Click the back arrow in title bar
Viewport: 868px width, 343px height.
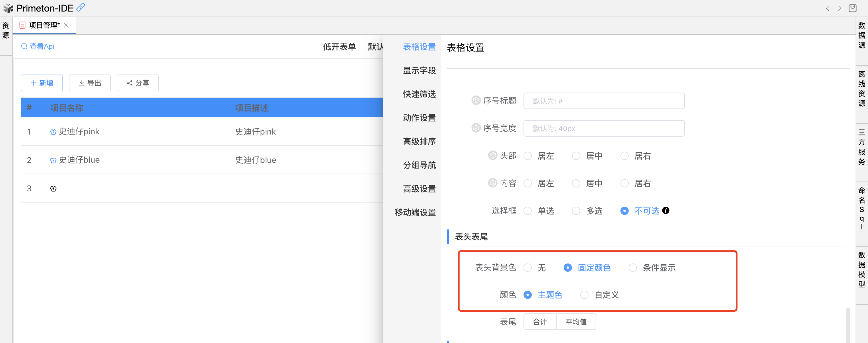[x=827, y=9]
